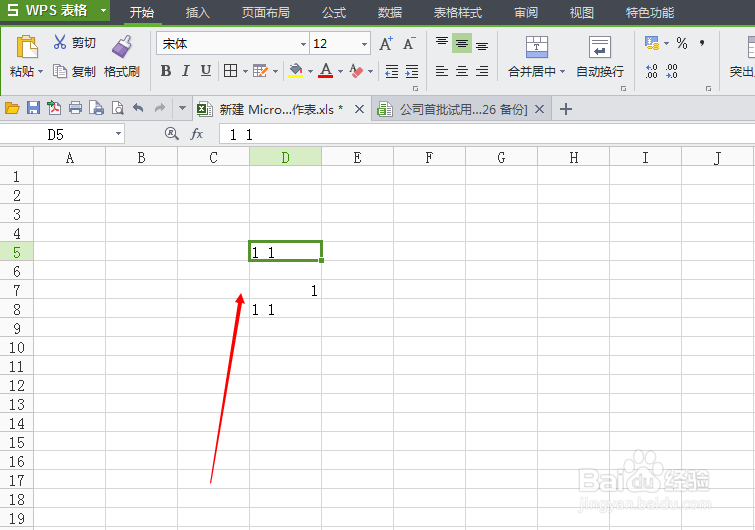The width and height of the screenshot is (755, 530).
Task: Open file folder icon in quick toolbar
Action: click(x=12, y=108)
